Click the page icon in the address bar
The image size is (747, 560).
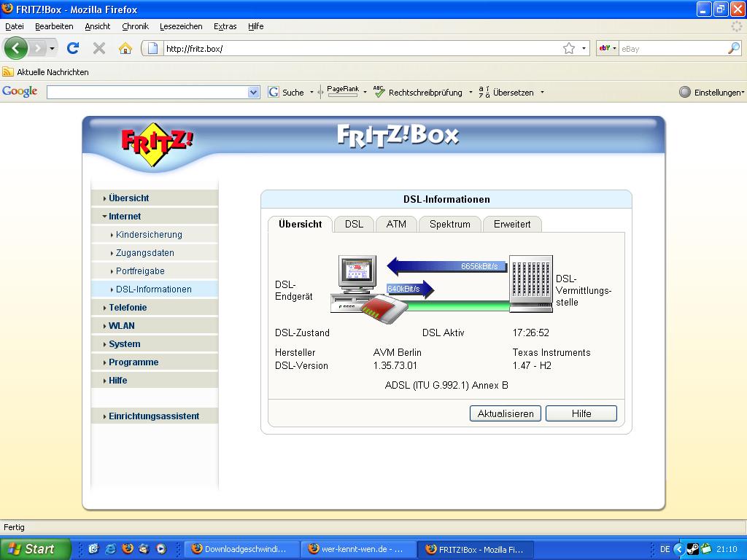pos(152,48)
